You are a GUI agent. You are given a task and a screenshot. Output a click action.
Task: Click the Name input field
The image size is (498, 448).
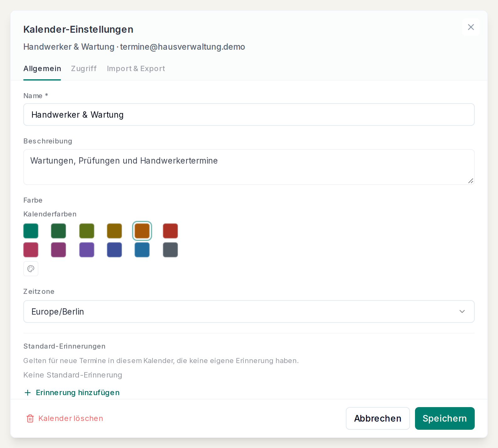pos(249,115)
